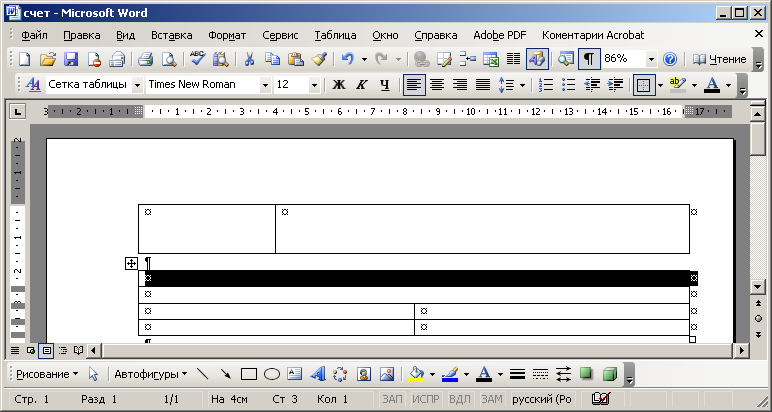Open Tables and Borders panel icon
772x412 pixels.
click(444, 60)
